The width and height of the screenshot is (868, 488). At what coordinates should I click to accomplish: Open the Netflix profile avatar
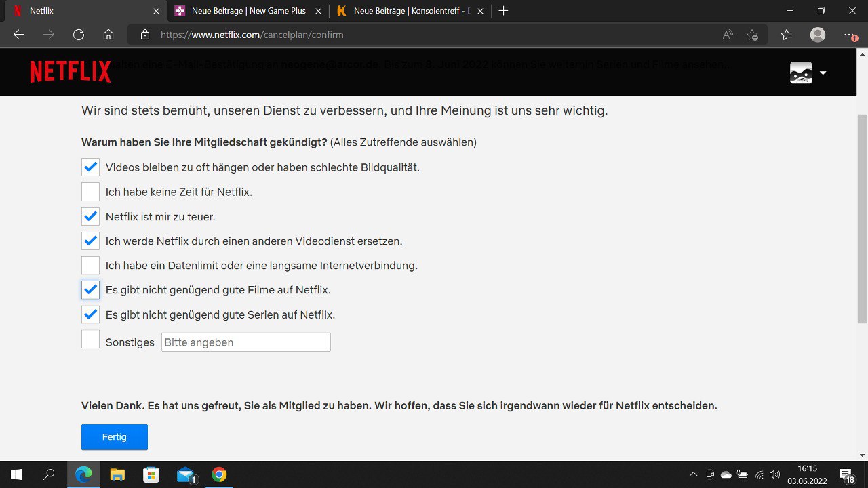pos(801,73)
